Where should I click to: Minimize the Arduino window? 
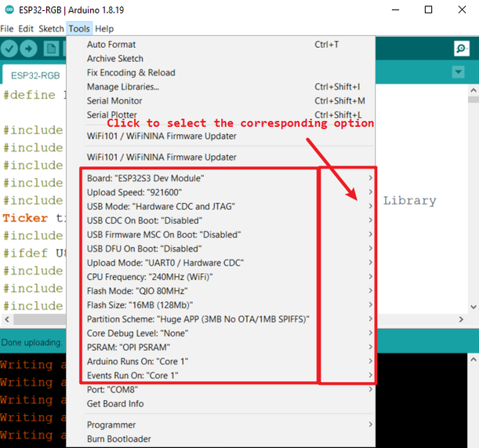395,9
